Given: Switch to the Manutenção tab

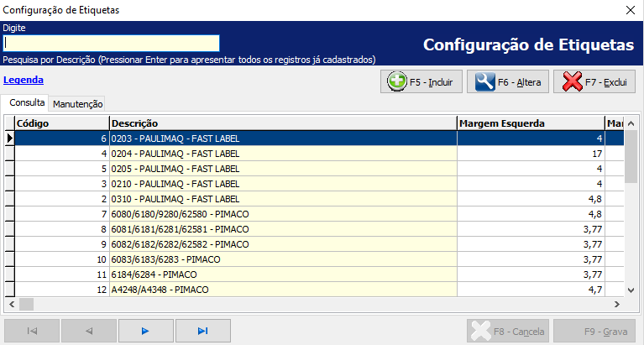Looking at the screenshot, I should tap(77, 104).
